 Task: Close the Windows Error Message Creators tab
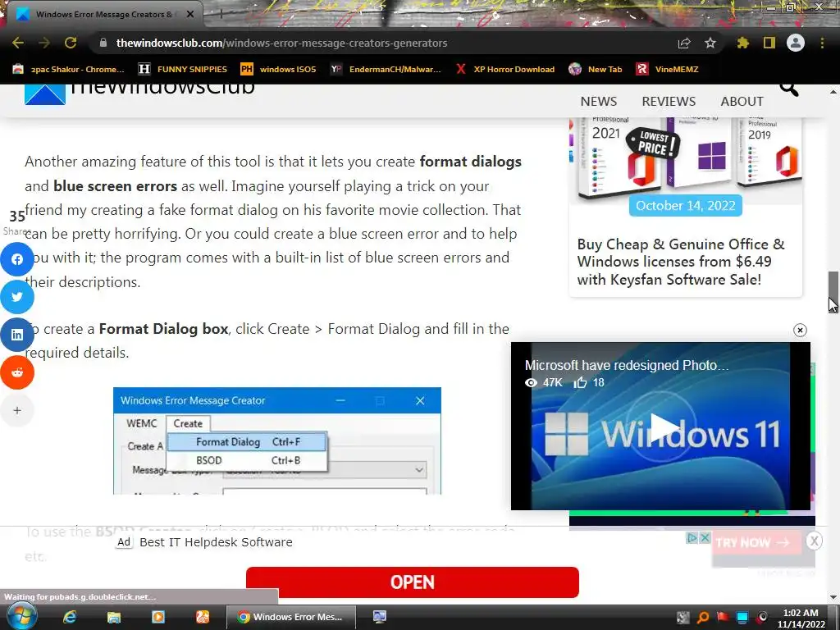click(190, 15)
